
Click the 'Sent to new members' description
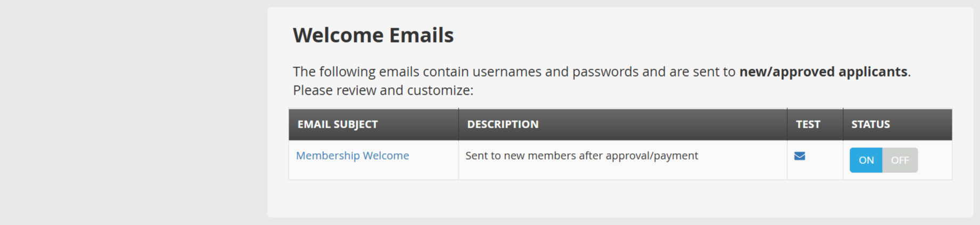pyautogui.click(x=581, y=156)
